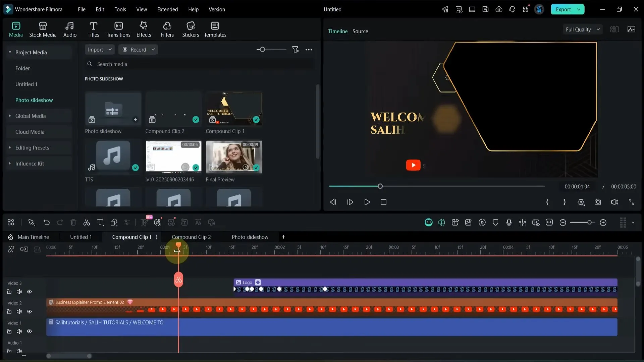The image size is (644, 362).
Task: Open the Full Quality dropdown
Action: click(x=583, y=29)
